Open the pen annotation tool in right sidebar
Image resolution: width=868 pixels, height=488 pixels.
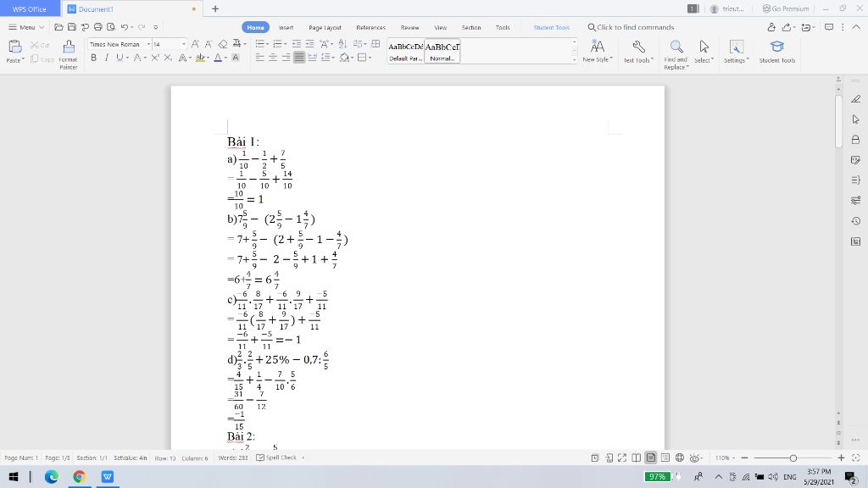coord(856,99)
